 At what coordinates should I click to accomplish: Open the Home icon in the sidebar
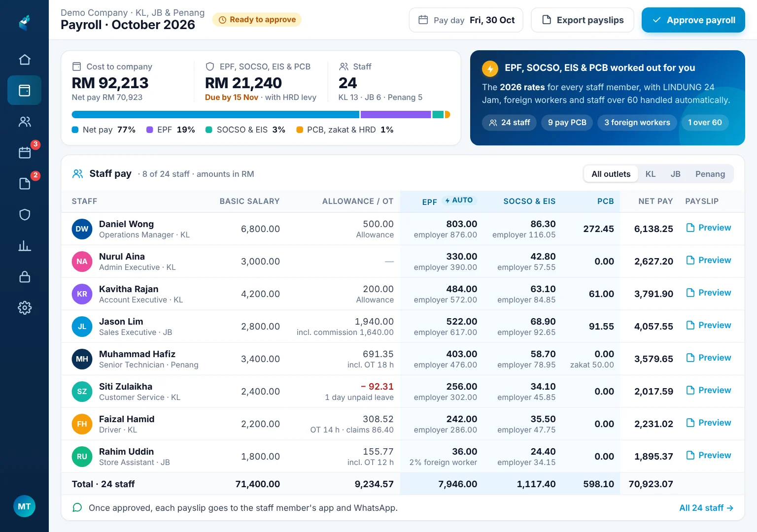[x=25, y=60]
